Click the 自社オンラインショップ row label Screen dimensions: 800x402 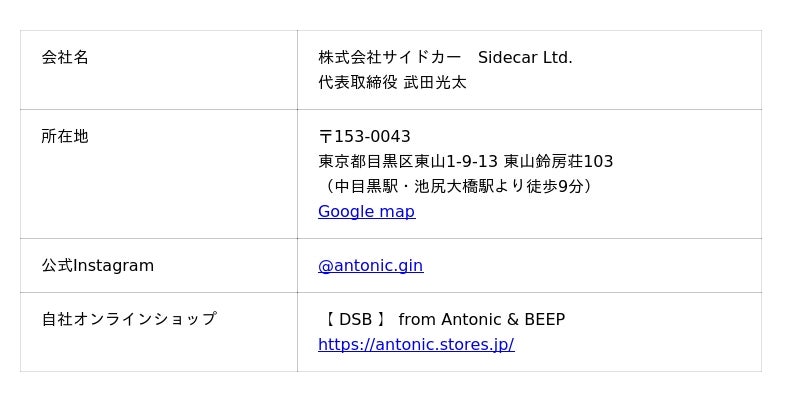(128, 320)
